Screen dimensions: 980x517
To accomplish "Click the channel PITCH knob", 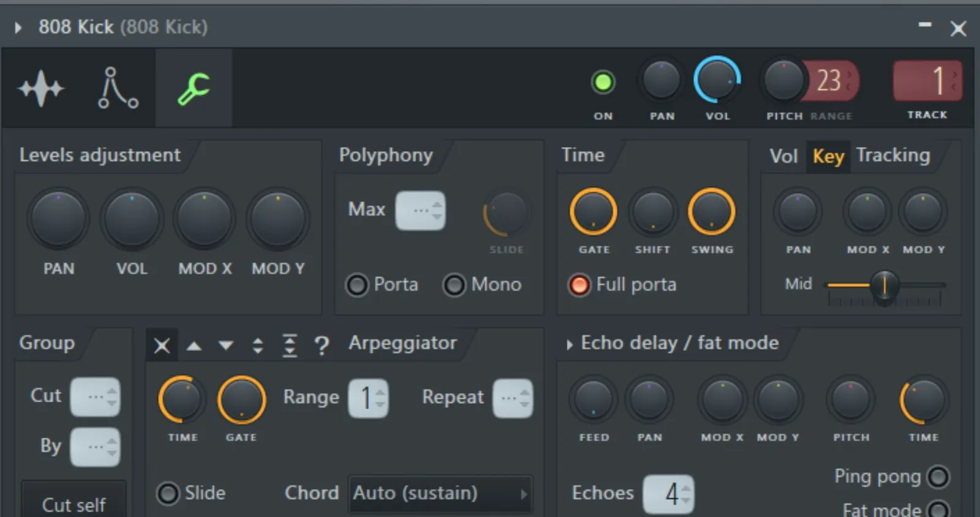I will tap(783, 80).
